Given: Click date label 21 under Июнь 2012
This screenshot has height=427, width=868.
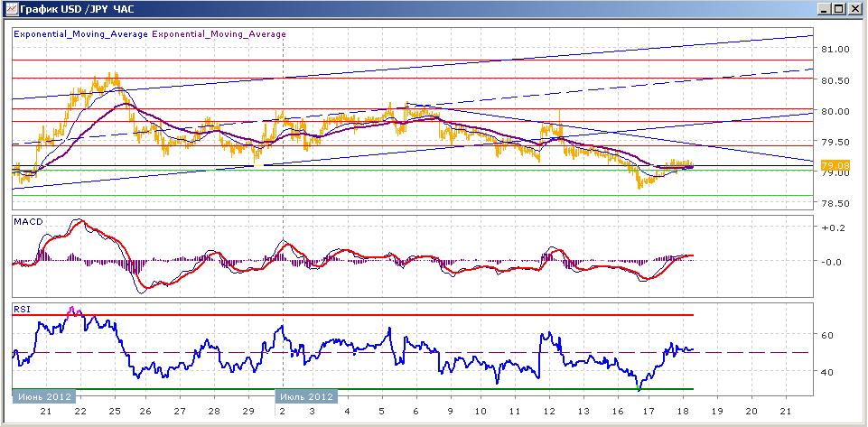Looking at the screenshot, I should click(x=46, y=412).
